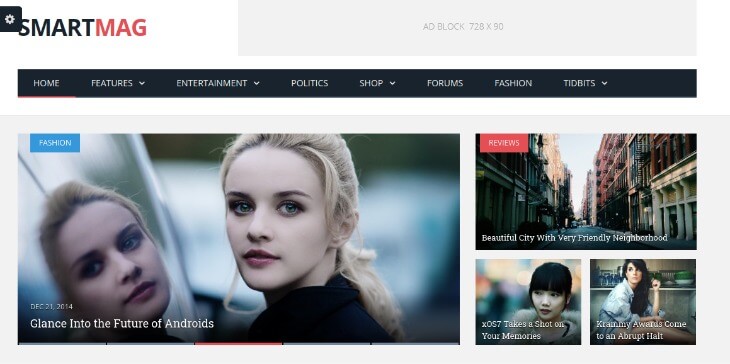Viewport: 730px width, 364px height.
Task: Open the settings gear panel
Action: tap(10, 19)
